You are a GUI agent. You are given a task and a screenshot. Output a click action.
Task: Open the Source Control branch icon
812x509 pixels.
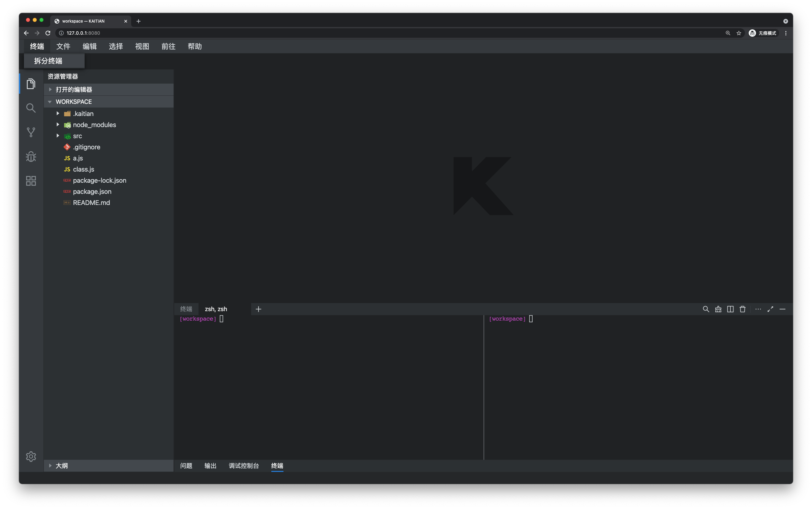[31, 132]
